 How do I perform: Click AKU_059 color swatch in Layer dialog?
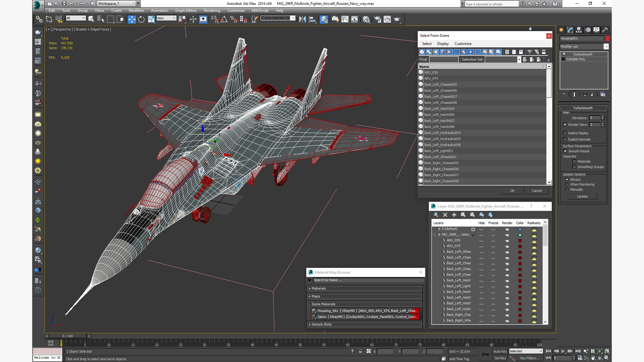520,241
